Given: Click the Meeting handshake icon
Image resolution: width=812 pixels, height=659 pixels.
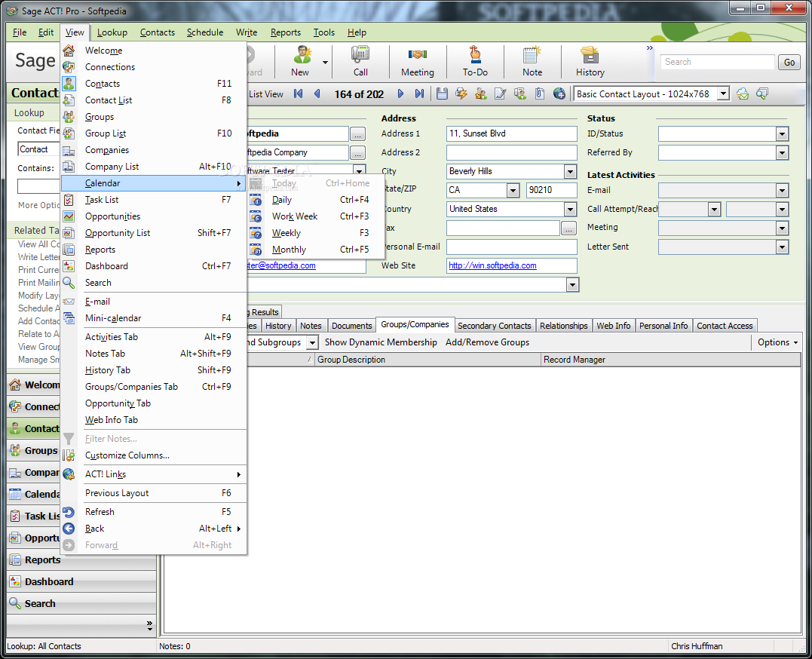Looking at the screenshot, I should [417, 56].
